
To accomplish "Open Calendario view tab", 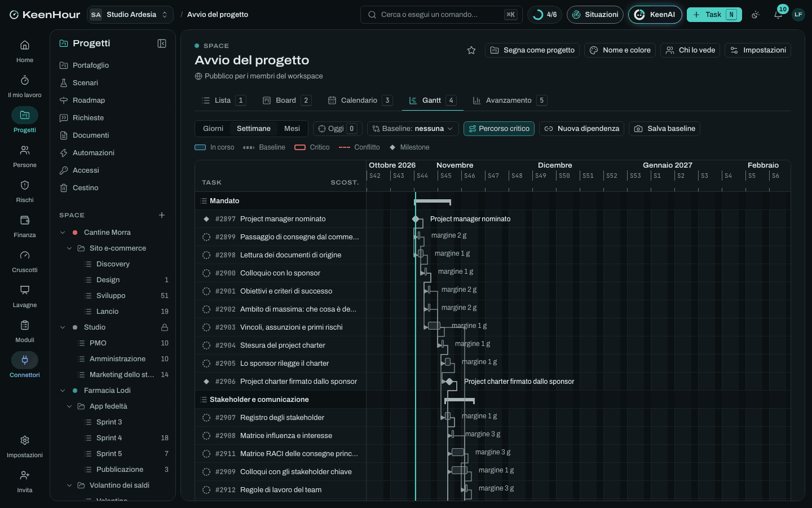I will [x=360, y=100].
